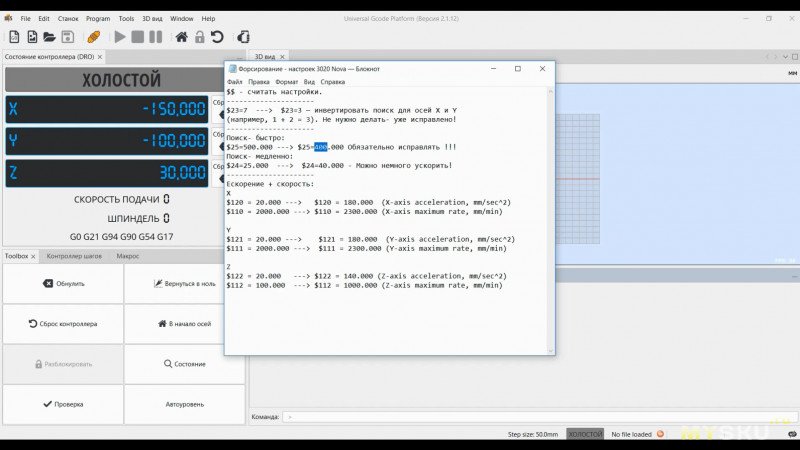This screenshot has height=450, width=800.
Task: Open the File menu
Action: [x=26, y=18]
